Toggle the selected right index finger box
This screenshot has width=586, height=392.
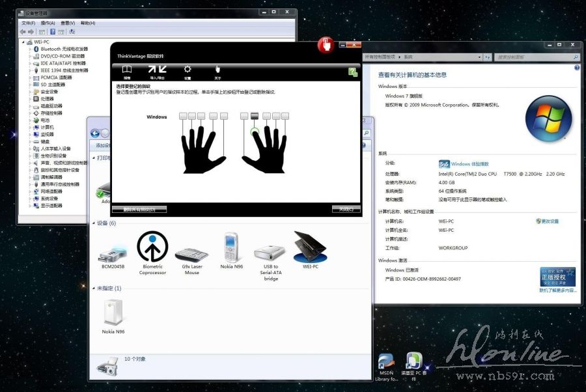(x=255, y=116)
